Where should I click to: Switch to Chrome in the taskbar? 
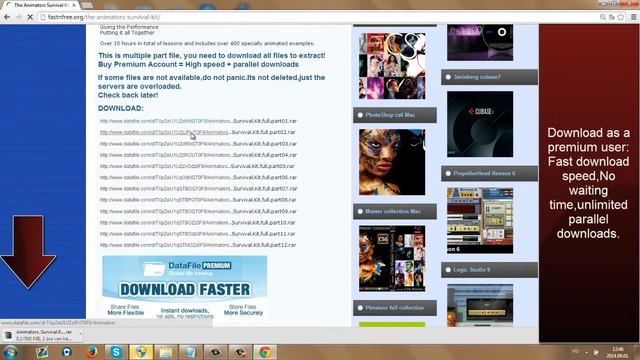pyautogui.click(x=265, y=352)
